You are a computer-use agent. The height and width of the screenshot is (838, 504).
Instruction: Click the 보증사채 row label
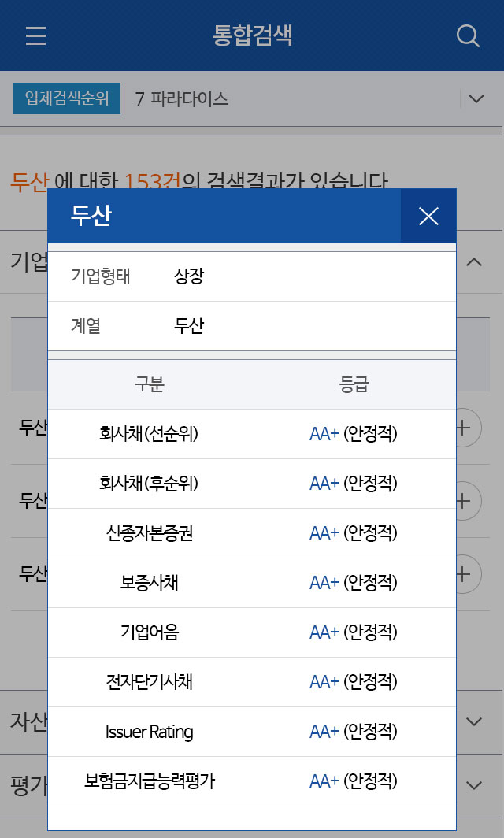[x=149, y=583]
